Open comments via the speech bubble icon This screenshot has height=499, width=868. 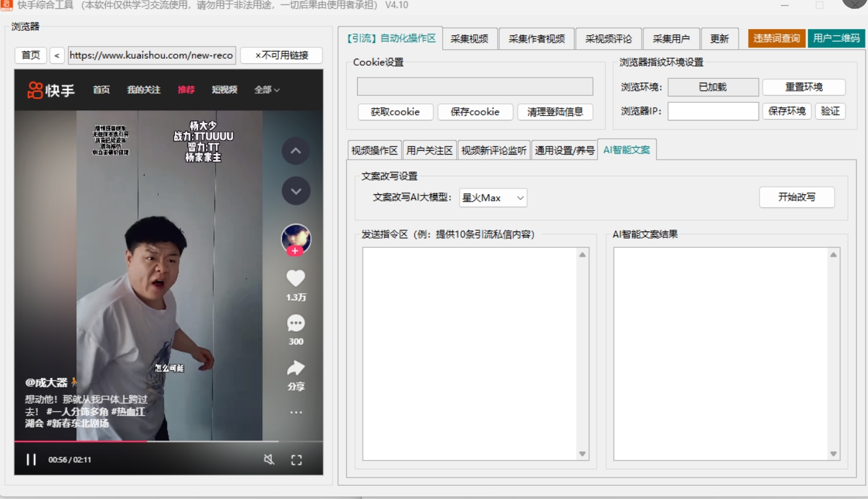(x=295, y=324)
